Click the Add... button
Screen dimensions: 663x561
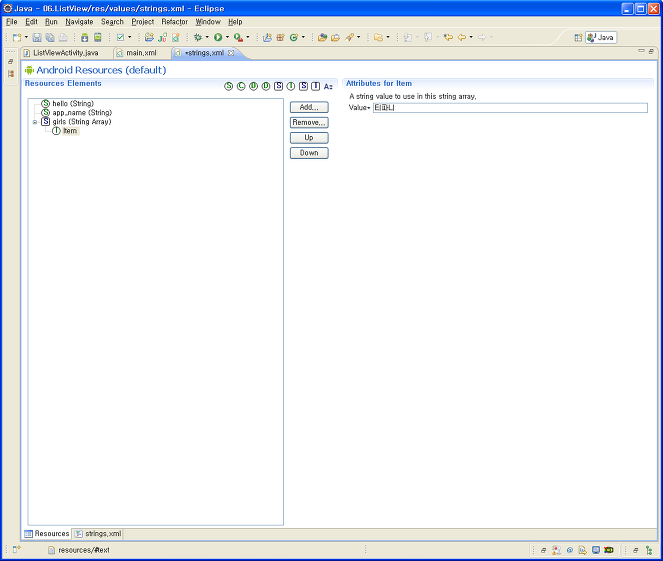(309, 107)
